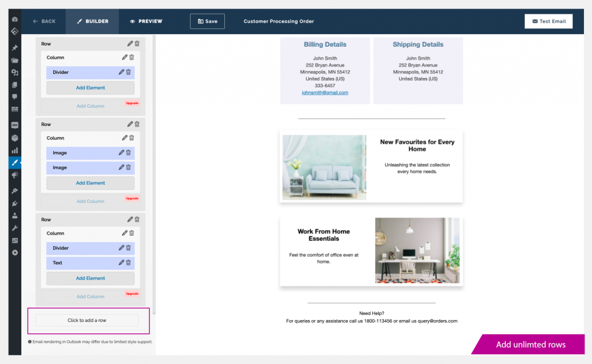Open the folder icon in sidebar
This screenshot has height=364, width=592.
tap(14, 60)
